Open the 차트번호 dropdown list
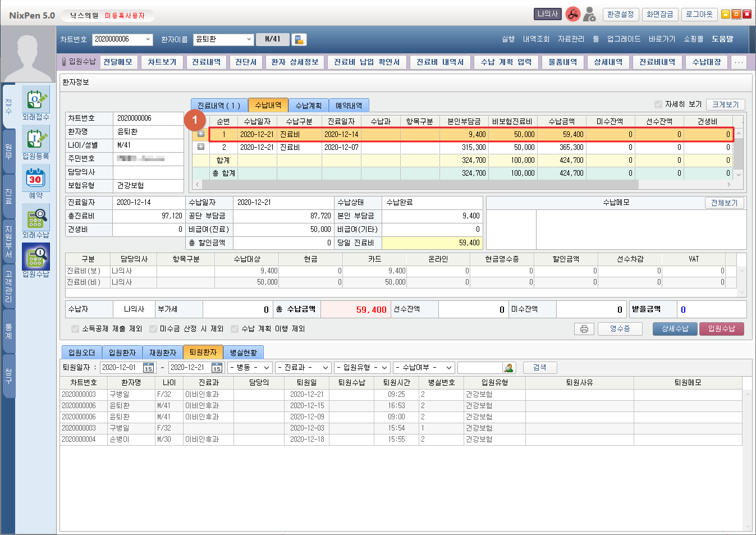The image size is (756, 535). tap(148, 39)
